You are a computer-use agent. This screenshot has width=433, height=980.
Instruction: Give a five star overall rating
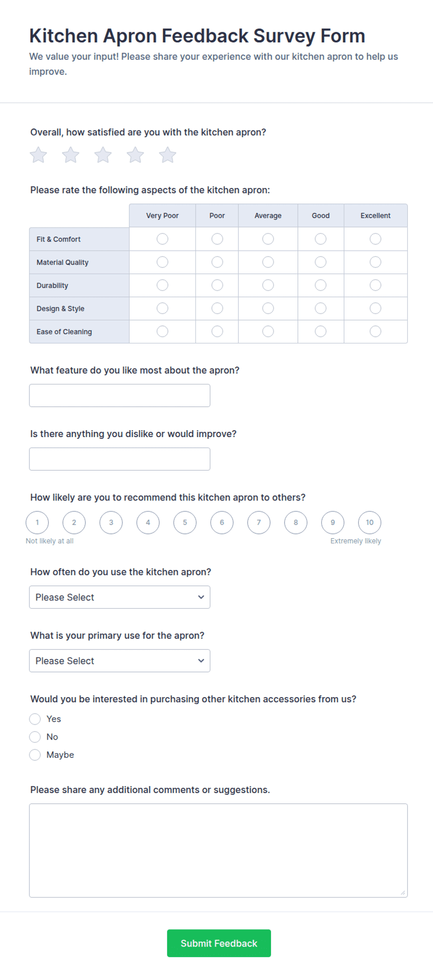coord(168,155)
